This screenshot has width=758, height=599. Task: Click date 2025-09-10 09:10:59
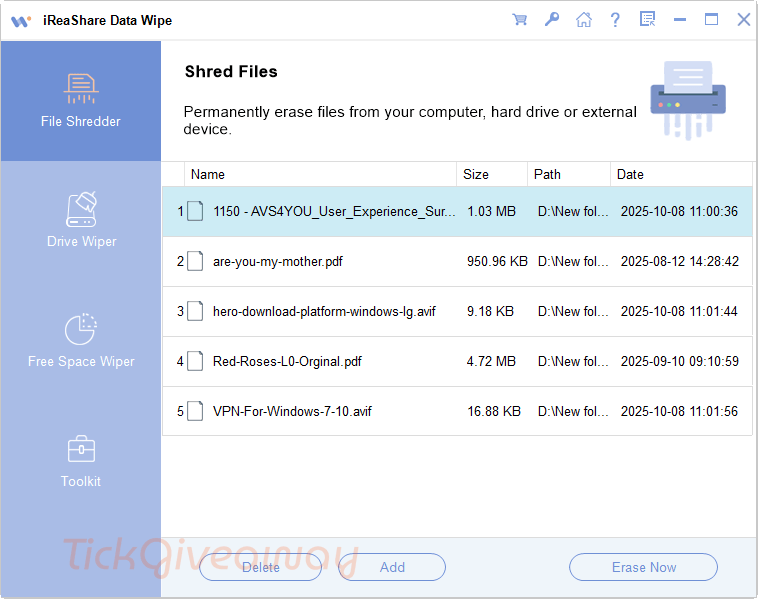(680, 361)
